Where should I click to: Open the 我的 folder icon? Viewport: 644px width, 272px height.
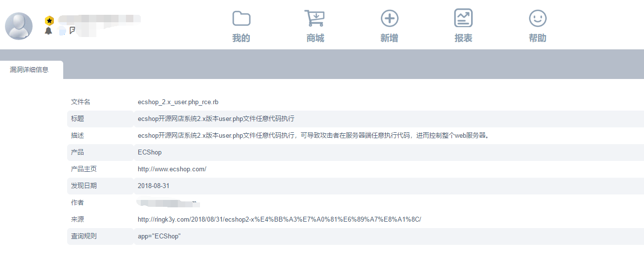click(241, 19)
